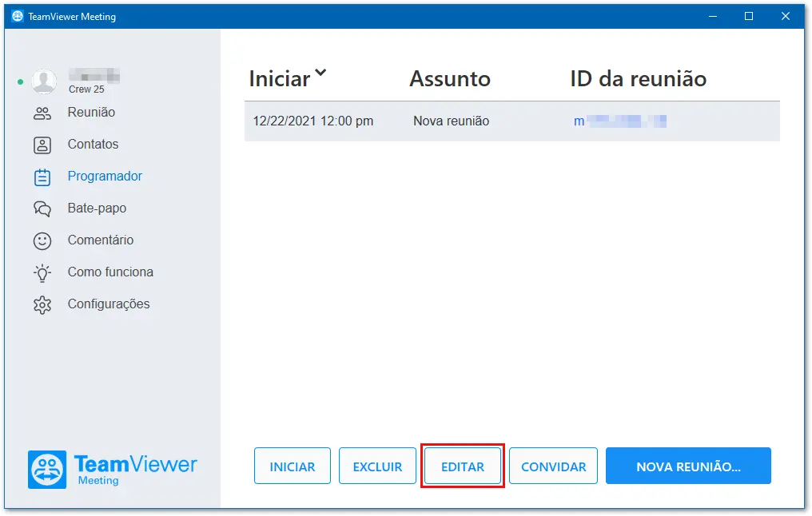Image resolution: width=812 pixels, height=516 pixels.
Task: Click the CONVIDAR button
Action: pyautogui.click(x=554, y=466)
